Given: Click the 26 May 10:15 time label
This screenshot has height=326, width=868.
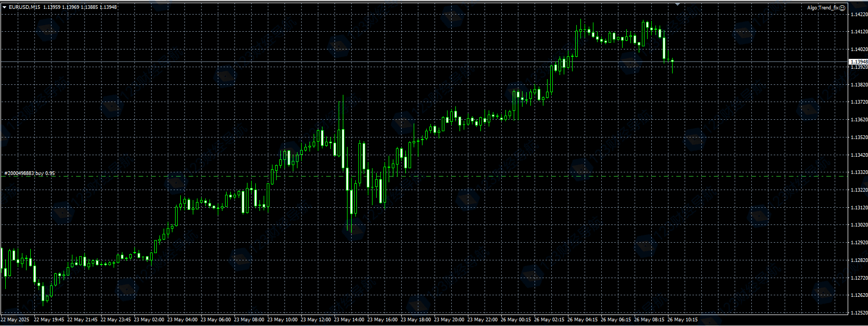Looking at the screenshot, I should (683, 320).
